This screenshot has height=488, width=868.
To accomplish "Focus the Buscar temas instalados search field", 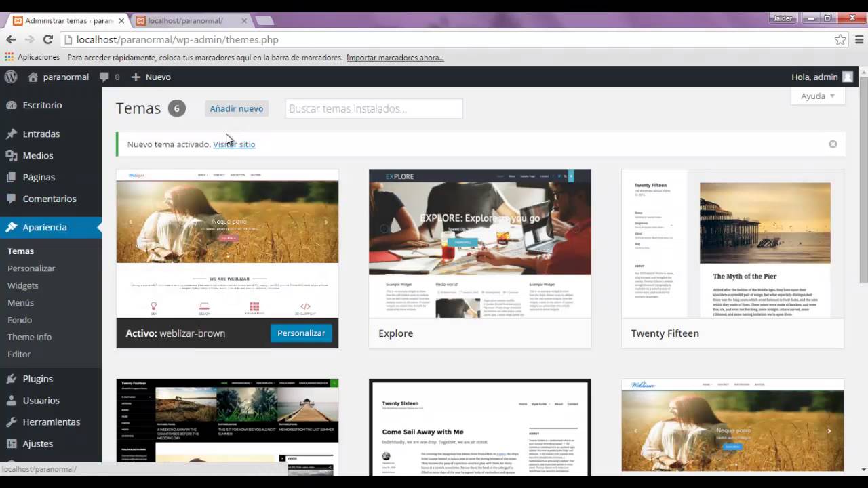I will point(374,108).
